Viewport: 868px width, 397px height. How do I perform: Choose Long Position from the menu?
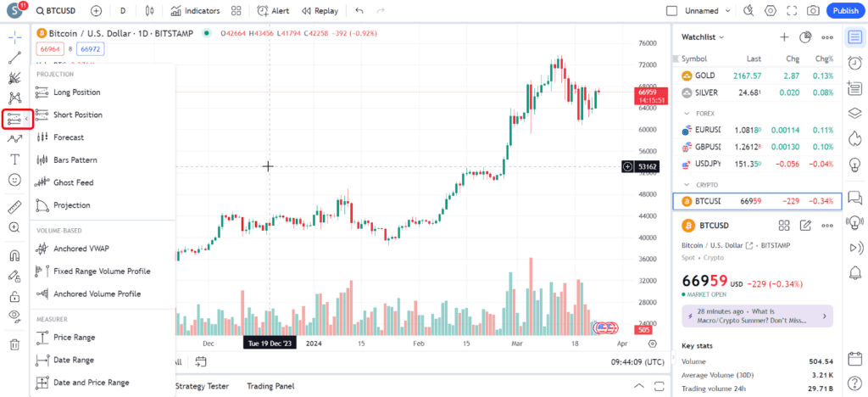[76, 92]
